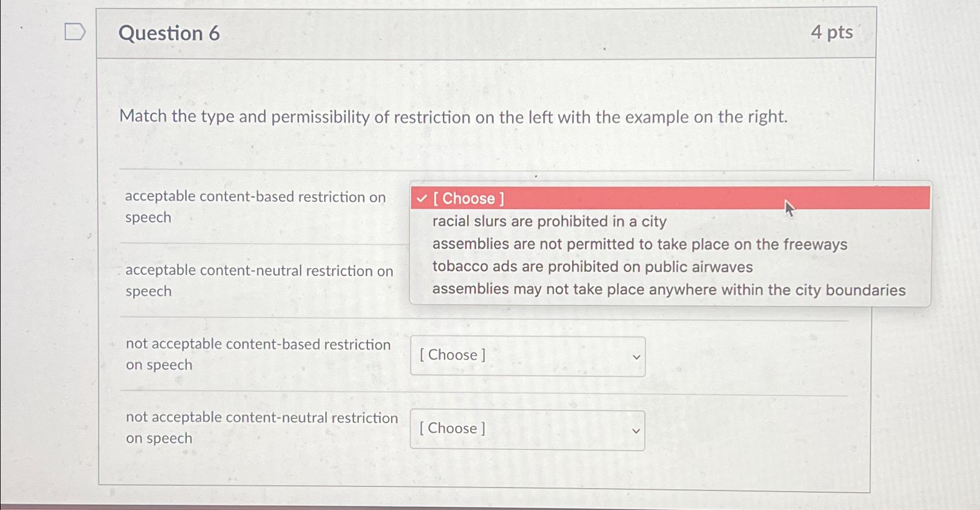980x510 pixels.
Task: Click 'not acceptable content-based restriction on speech' text
Action: click(258, 354)
